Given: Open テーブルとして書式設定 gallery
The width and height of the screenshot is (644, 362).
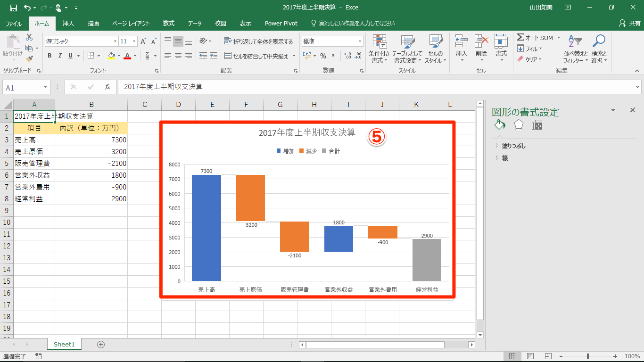Looking at the screenshot, I should [407, 49].
